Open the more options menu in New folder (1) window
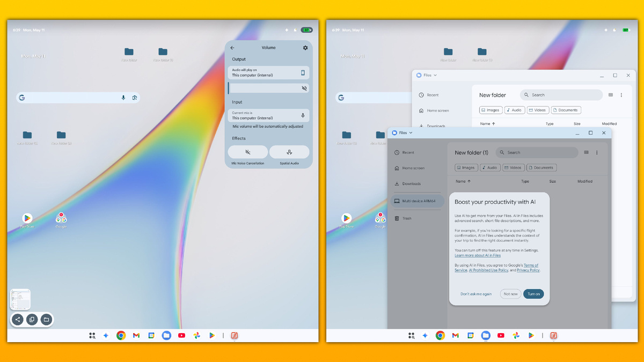Screen dimensions: 644x362 [597, 152]
